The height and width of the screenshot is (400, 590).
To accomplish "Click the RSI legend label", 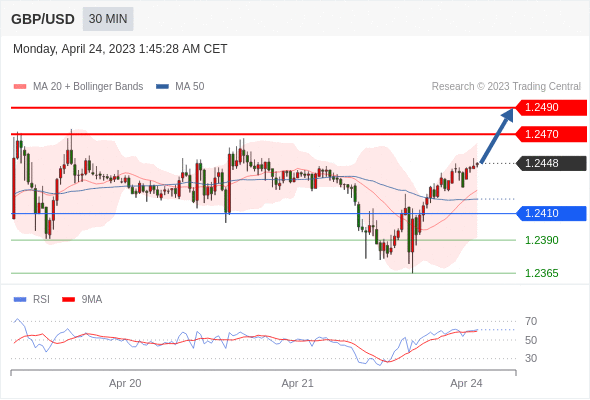I will [x=41, y=300].
